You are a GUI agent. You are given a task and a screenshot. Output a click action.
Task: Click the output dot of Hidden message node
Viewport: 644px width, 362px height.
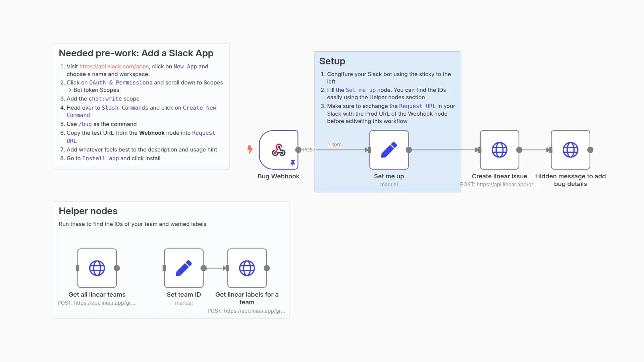[x=590, y=150]
